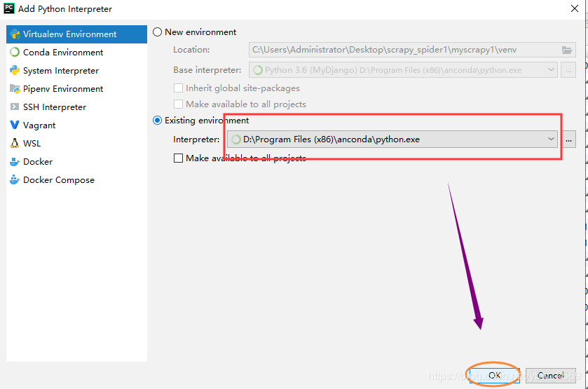Click the Virtualenv Environment python icon

point(15,34)
